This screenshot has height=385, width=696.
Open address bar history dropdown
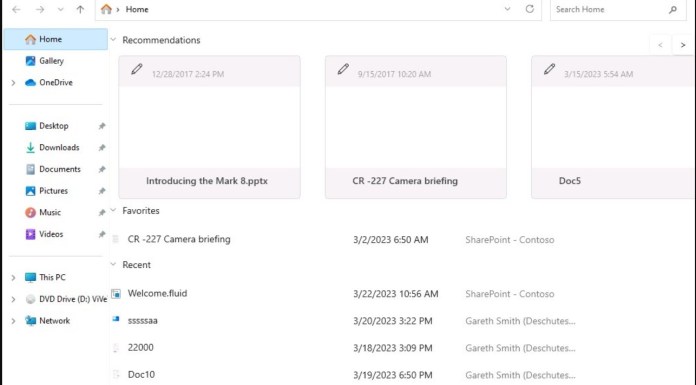[x=507, y=9]
